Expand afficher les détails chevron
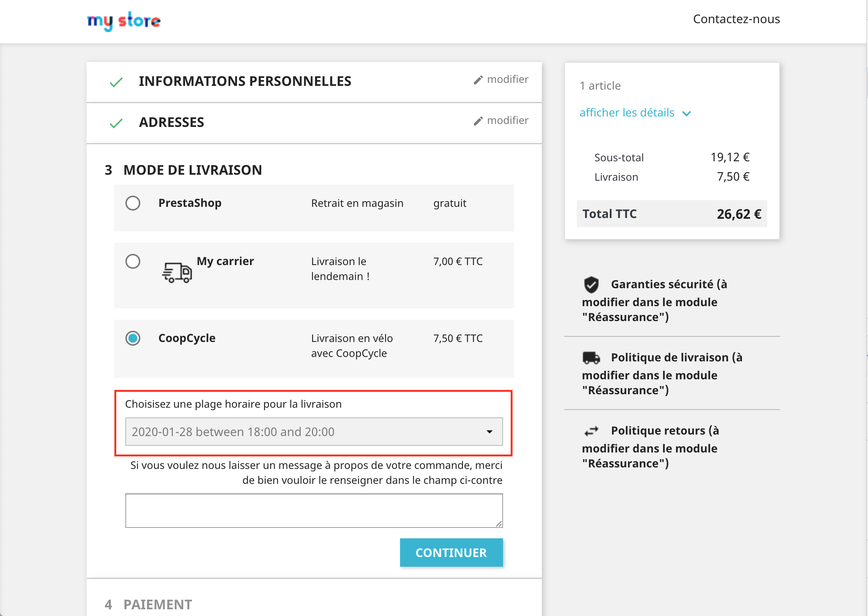Image resolution: width=868 pixels, height=616 pixels. (x=686, y=113)
